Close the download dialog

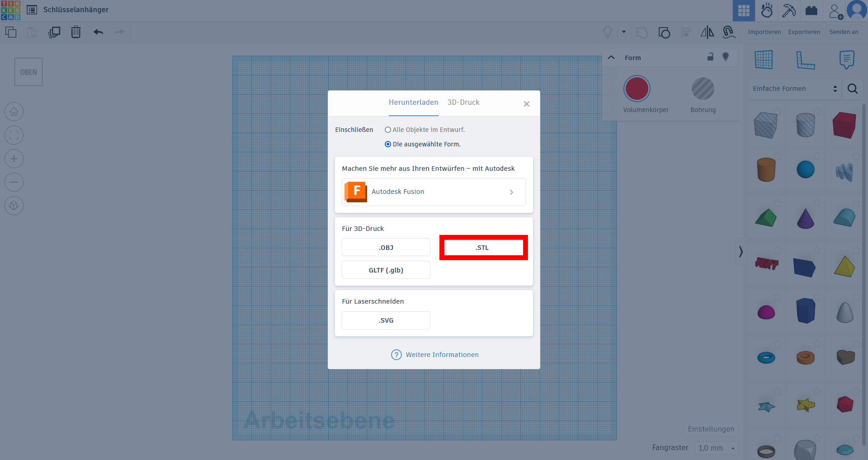[x=527, y=104]
